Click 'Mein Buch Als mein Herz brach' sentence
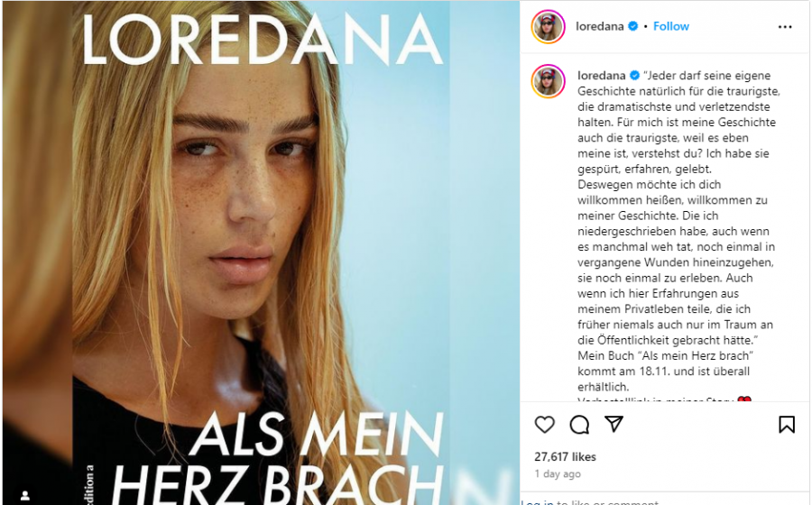Image resolution: width=812 pixels, height=505 pixels. click(x=666, y=371)
